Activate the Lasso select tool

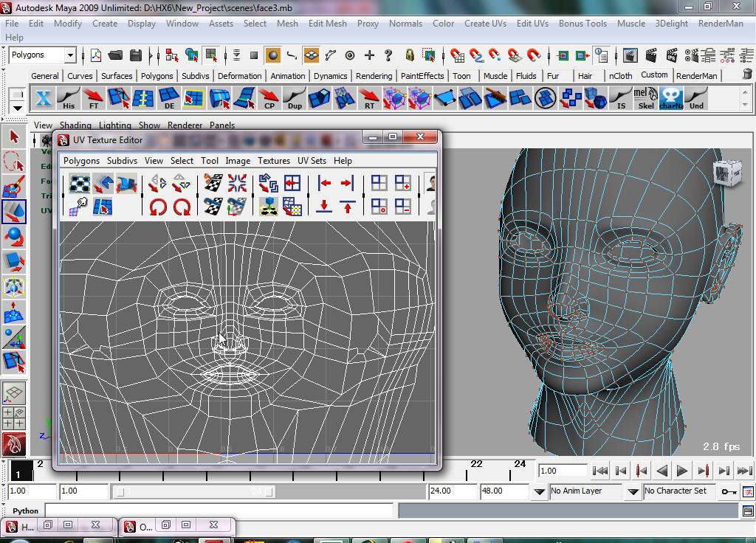(14, 162)
